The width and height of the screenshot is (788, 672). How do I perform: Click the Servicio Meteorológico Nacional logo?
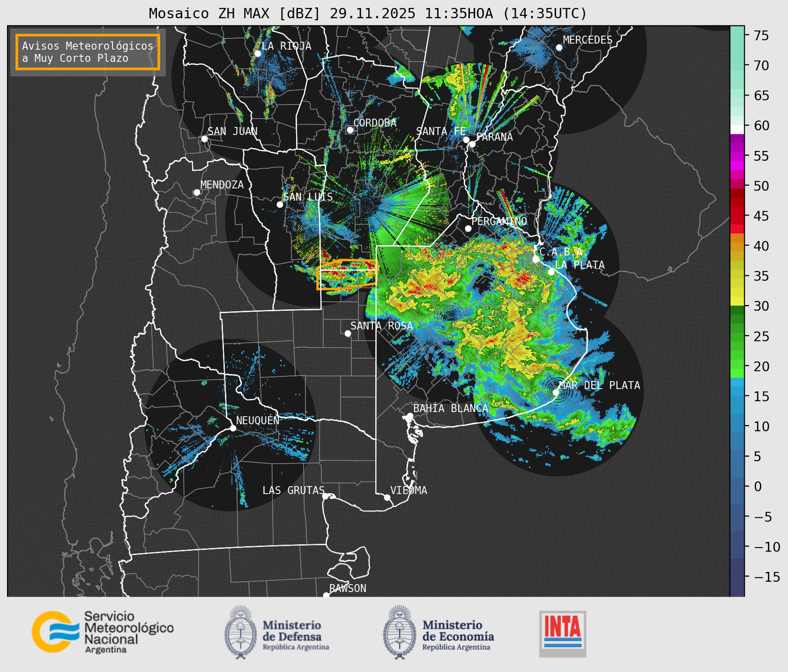pos(102,632)
